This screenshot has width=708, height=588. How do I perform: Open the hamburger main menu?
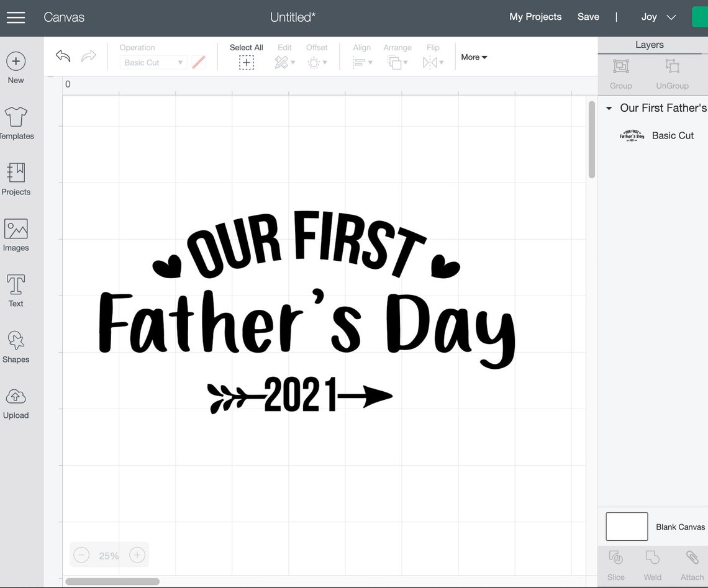point(16,17)
